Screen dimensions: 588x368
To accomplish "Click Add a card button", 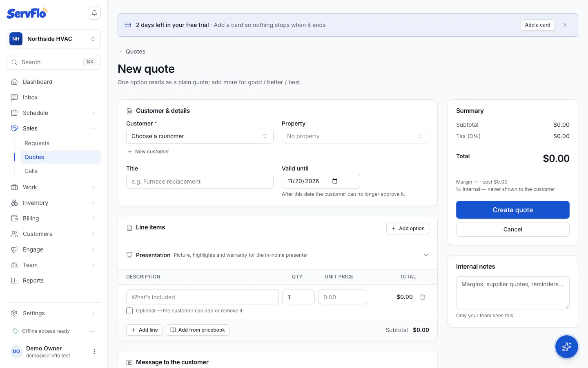I will tap(538, 25).
